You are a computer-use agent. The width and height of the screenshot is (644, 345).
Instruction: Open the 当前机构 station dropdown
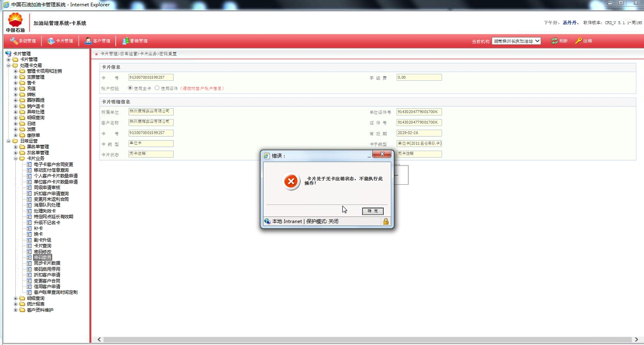pyautogui.click(x=516, y=41)
